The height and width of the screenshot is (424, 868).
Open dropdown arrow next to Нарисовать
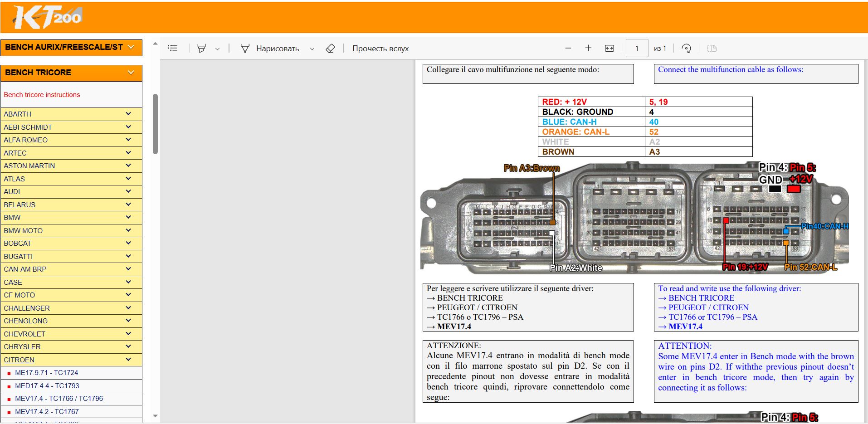pos(312,49)
